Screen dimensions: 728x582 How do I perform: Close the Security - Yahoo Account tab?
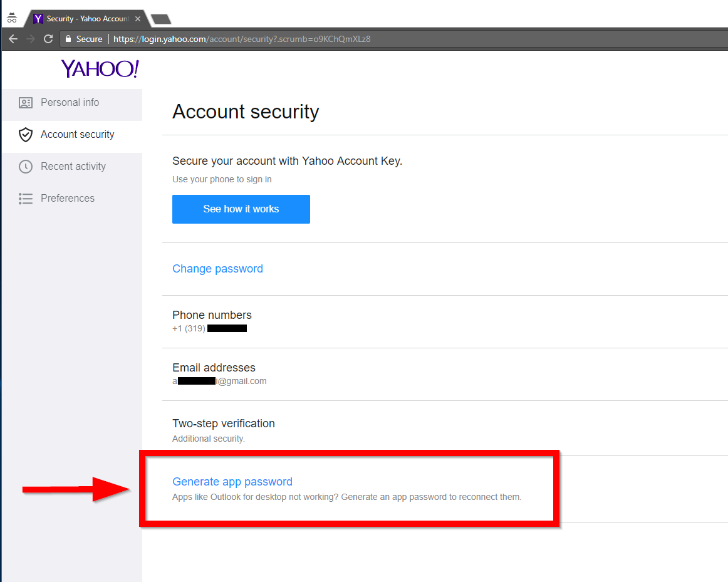tap(138, 19)
